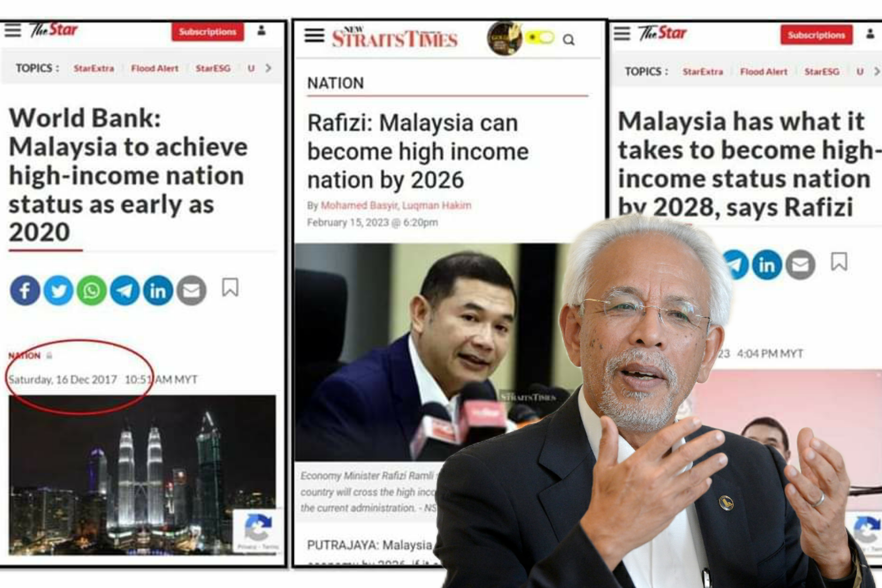Screen dimensions: 882x588
Task: Click Subscriptions button in left panel
Action: (207, 32)
